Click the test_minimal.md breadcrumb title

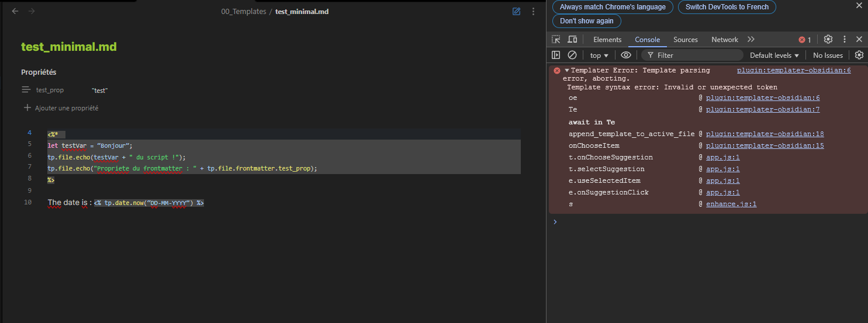point(302,12)
